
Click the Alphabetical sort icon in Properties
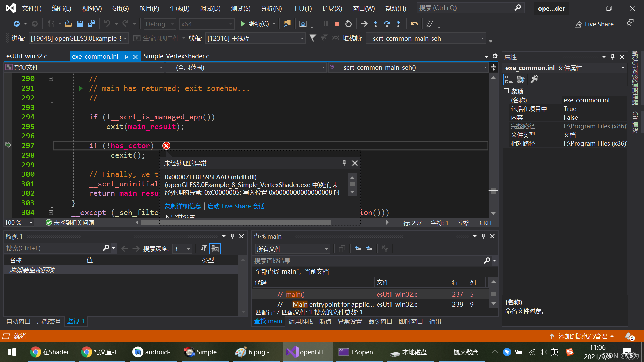pos(521,79)
